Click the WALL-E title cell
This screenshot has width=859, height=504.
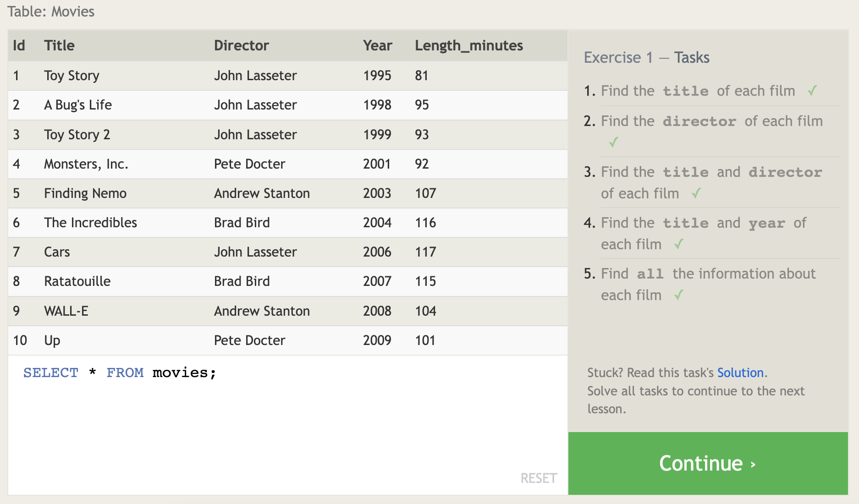click(66, 311)
